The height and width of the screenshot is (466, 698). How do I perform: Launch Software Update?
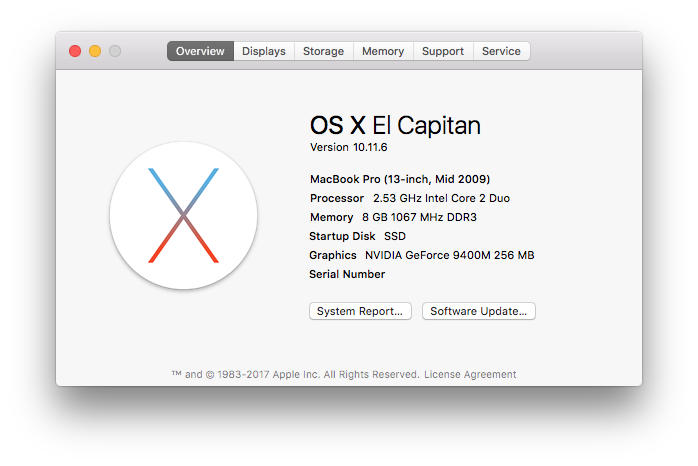click(x=478, y=311)
